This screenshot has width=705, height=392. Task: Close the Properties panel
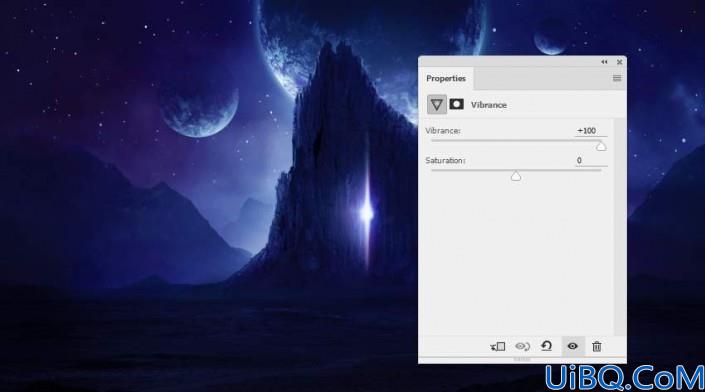pyautogui.click(x=620, y=62)
